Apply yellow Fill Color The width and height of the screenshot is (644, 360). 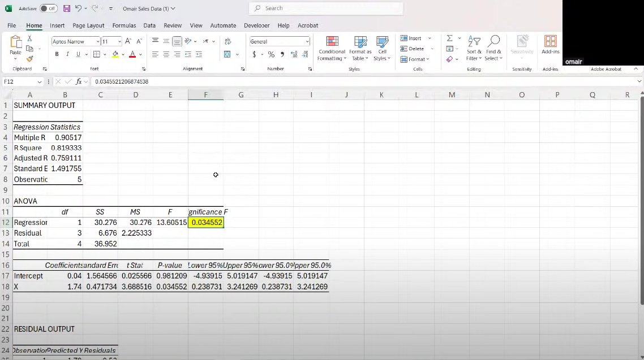click(x=115, y=54)
